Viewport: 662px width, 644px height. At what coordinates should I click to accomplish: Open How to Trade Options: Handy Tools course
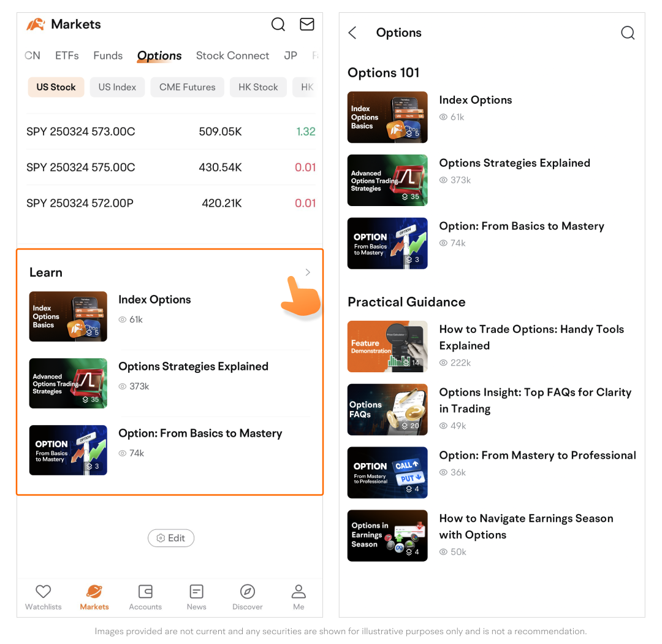[x=531, y=337]
